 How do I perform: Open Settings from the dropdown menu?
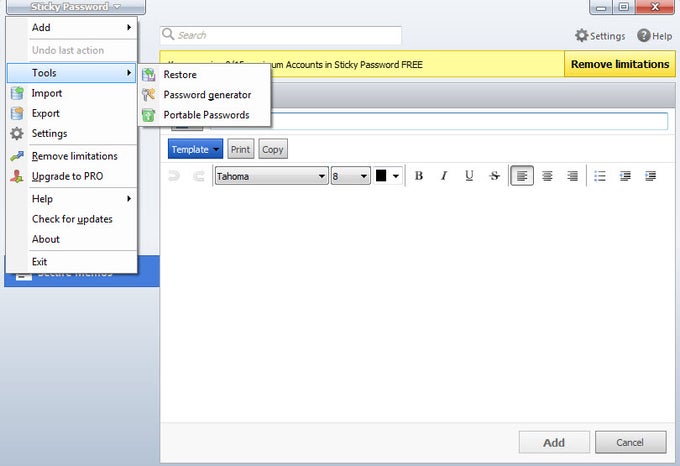coord(72,134)
